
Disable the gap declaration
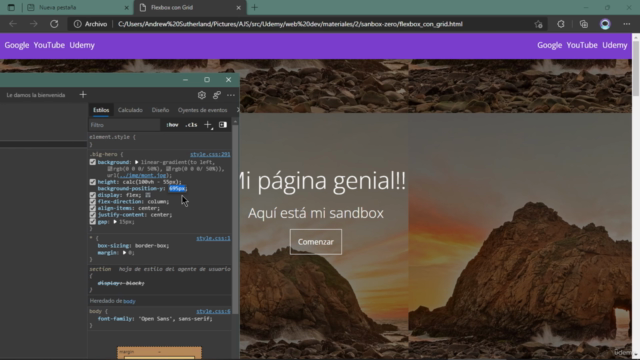click(93, 222)
